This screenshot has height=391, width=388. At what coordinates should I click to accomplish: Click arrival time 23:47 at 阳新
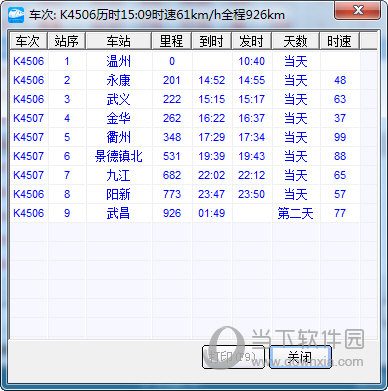point(212,194)
